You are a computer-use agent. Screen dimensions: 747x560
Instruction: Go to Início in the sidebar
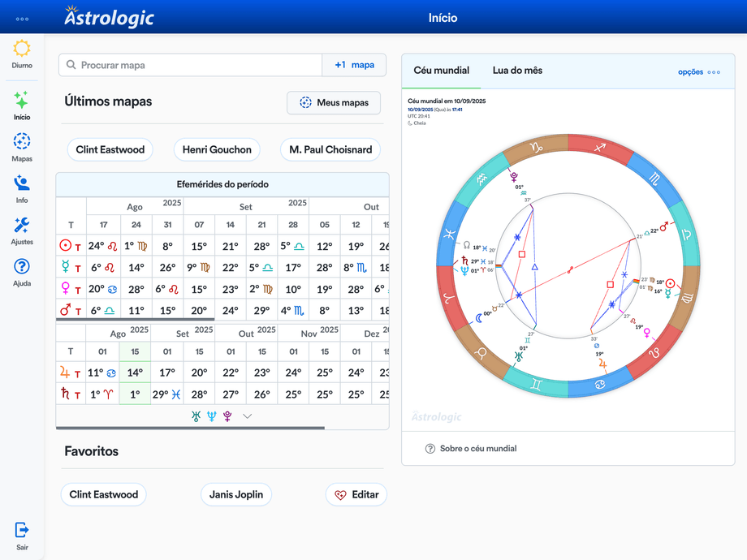pos(22,106)
